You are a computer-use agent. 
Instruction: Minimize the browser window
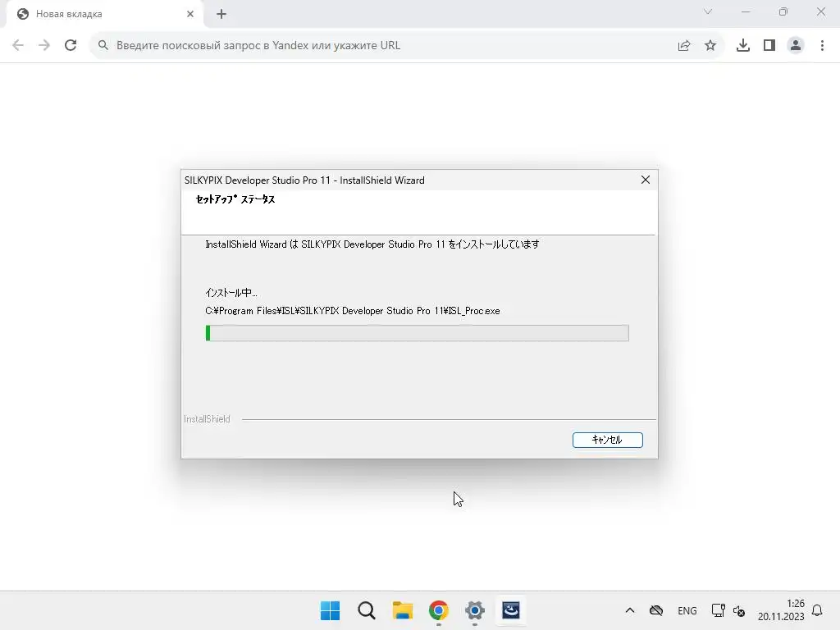(x=746, y=11)
